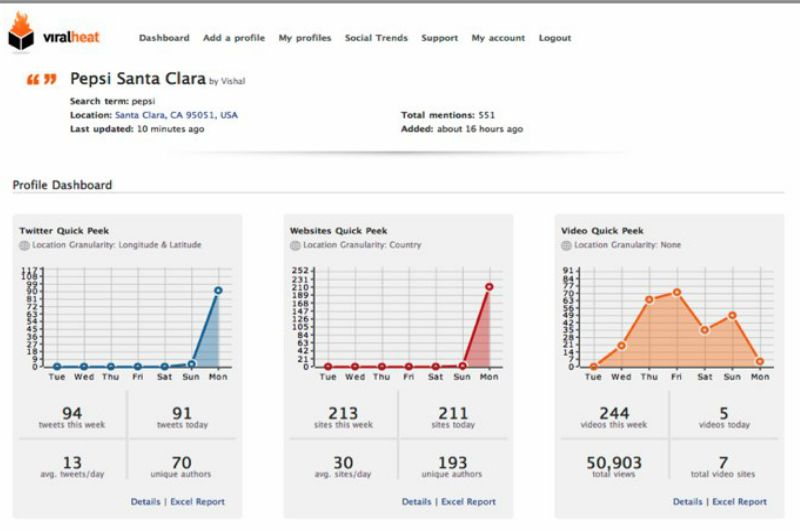Open the Dashboard menu item

164,38
